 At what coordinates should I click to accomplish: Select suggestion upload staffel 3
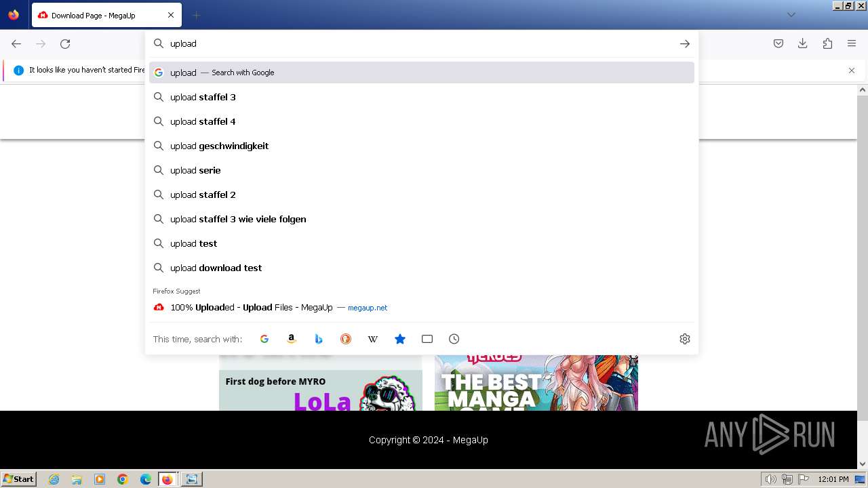(x=422, y=97)
